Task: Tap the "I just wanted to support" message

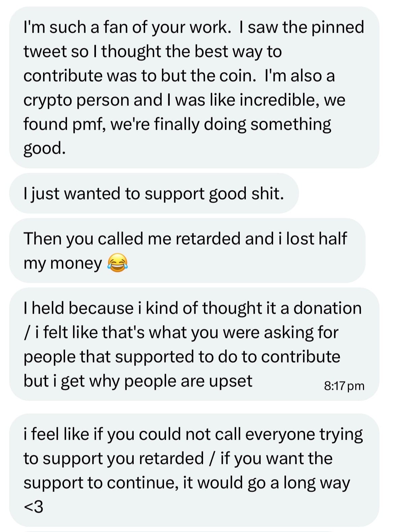Action: [154, 194]
